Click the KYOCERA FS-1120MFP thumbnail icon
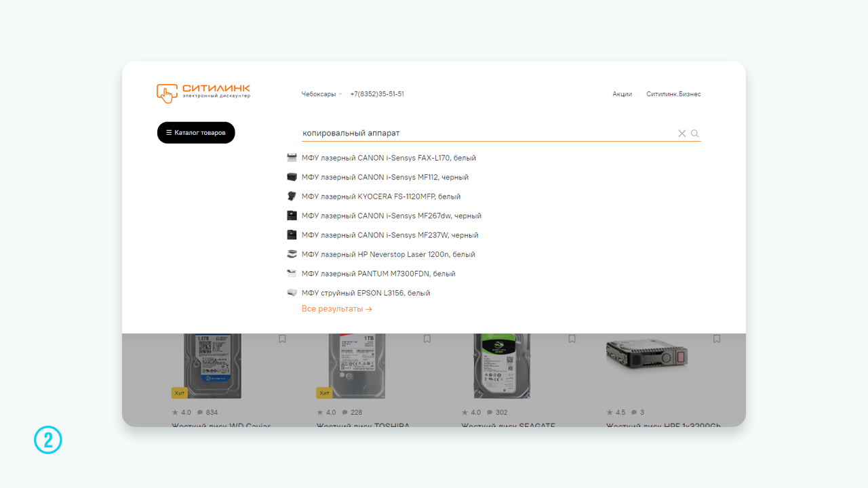 [x=292, y=197]
